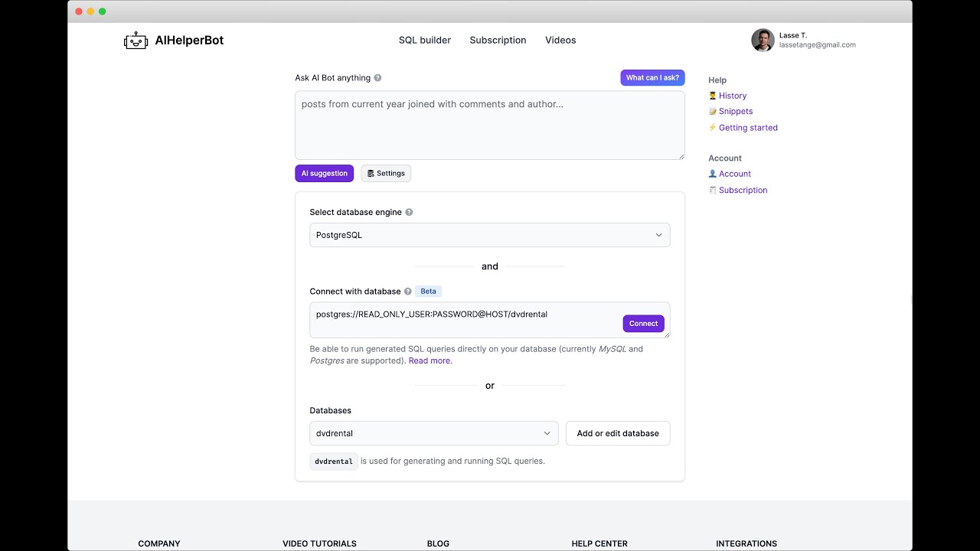This screenshot has height=551, width=980.
Task: Open the SQL builder menu
Action: 425,40
